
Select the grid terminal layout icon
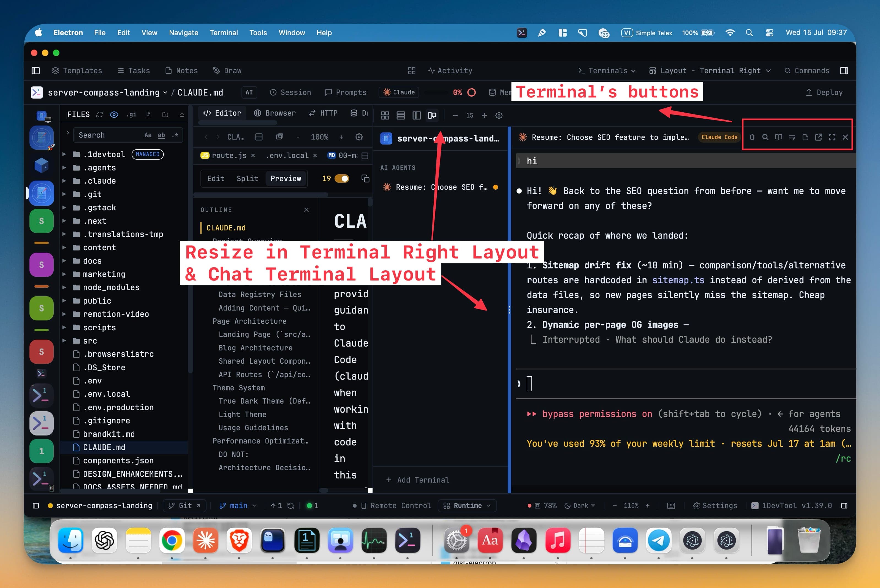[x=385, y=116]
